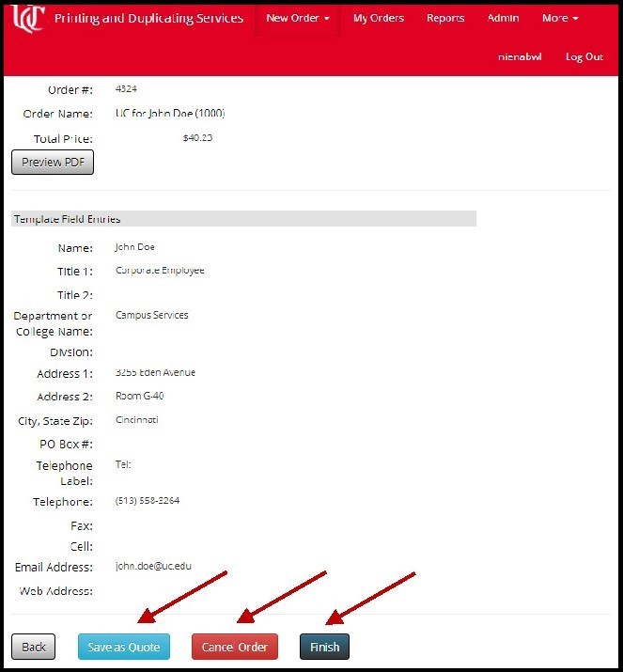Open the Reports menu item
This screenshot has width=623, height=672.
pos(445,19)
